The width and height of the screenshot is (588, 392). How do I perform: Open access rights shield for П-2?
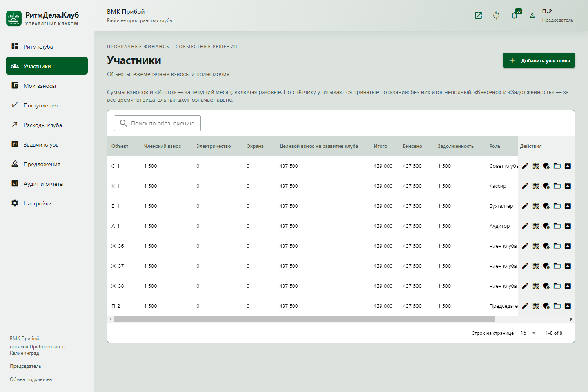pos(546,306)
